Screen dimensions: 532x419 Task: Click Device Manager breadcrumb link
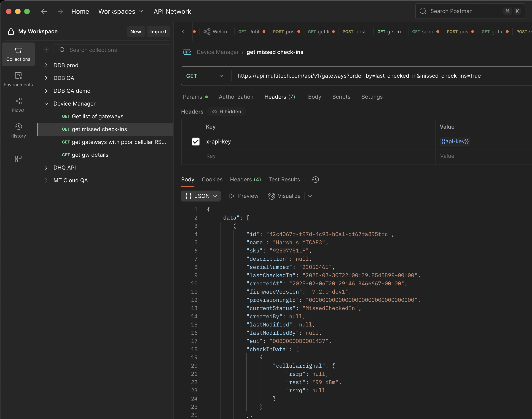[218, 52]
